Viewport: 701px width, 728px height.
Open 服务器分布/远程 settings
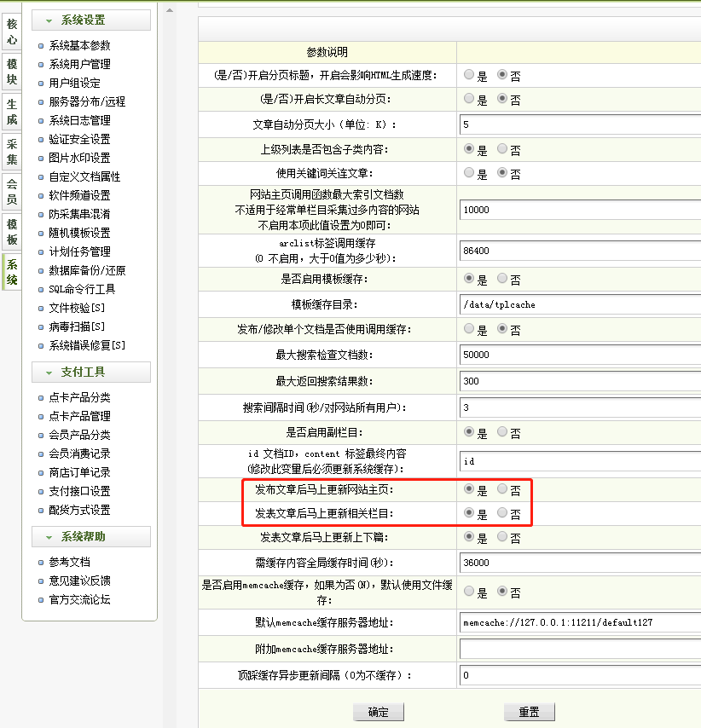(x=87, y=101)
